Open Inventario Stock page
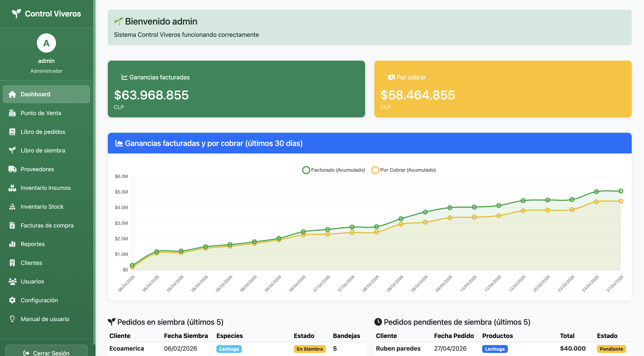 [46, 207]
